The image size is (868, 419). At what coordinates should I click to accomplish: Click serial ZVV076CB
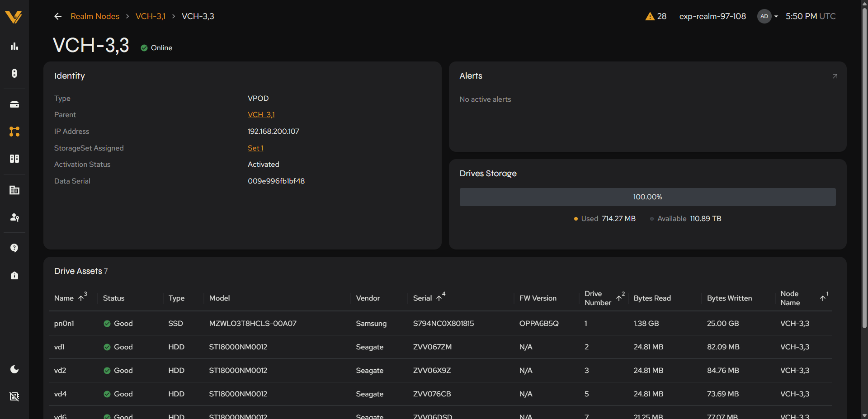tap(432, 394)
